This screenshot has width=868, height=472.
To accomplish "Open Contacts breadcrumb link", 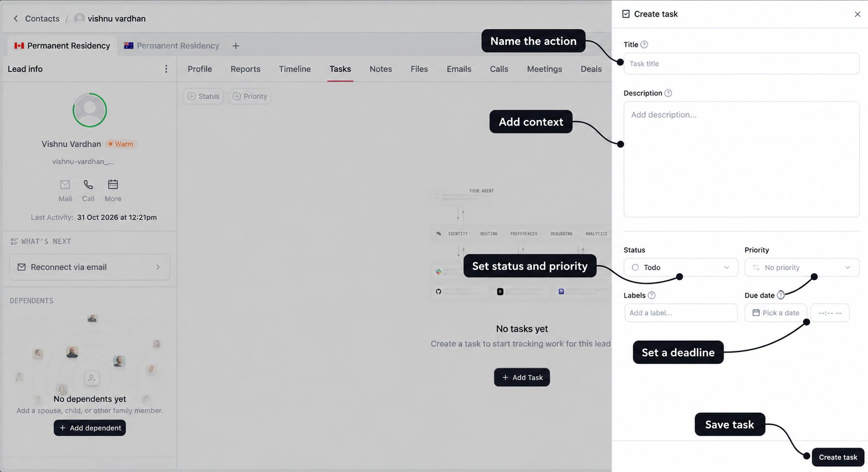I will click(42, 18).
